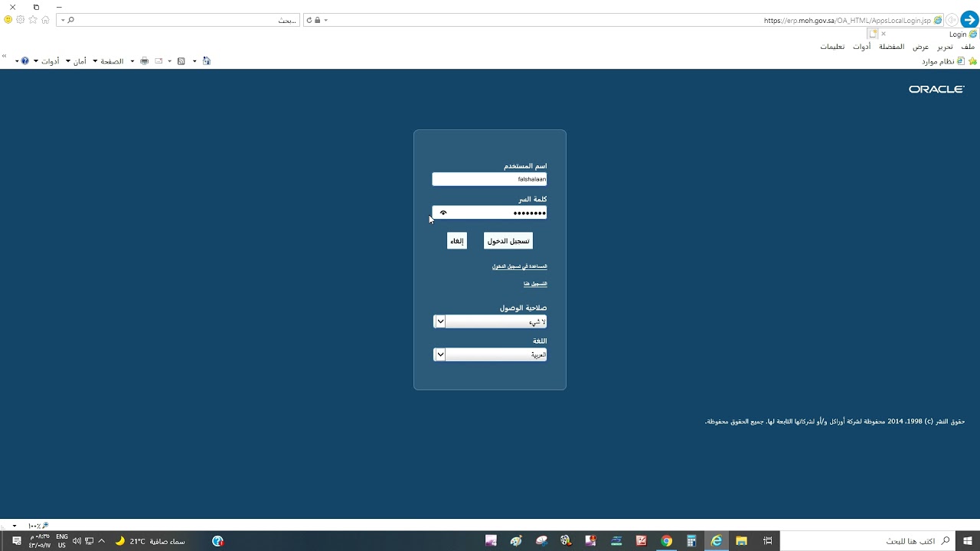This screenshot has width=980, height=551.
Task: Open the settings gear icon
Action: click(21, 20)
